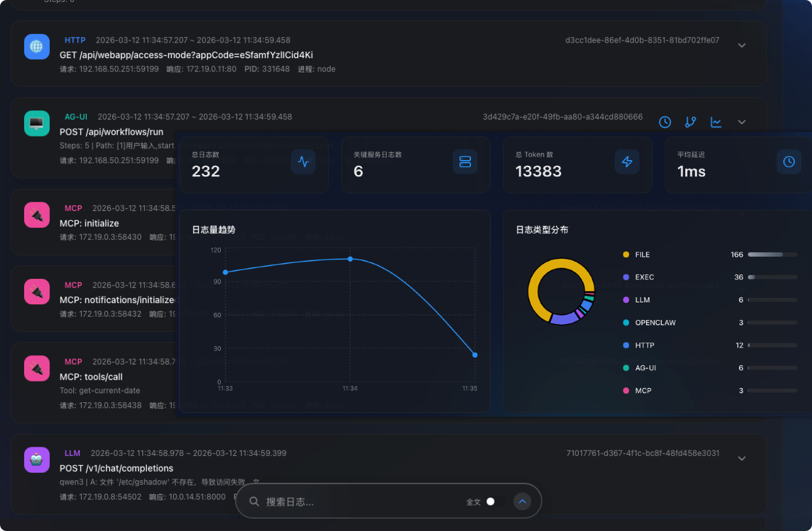Expand the AG-UI workflows/run log entry

[741, 122]
